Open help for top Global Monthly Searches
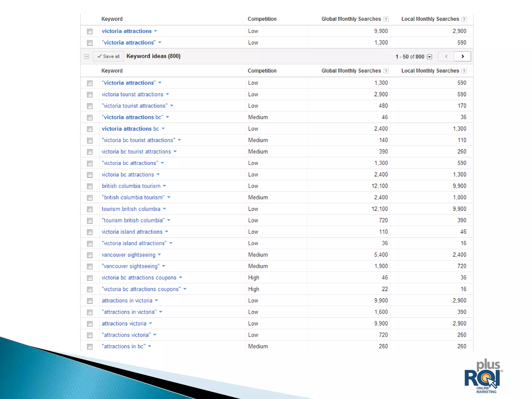The image size is (532, 399). 386,19
